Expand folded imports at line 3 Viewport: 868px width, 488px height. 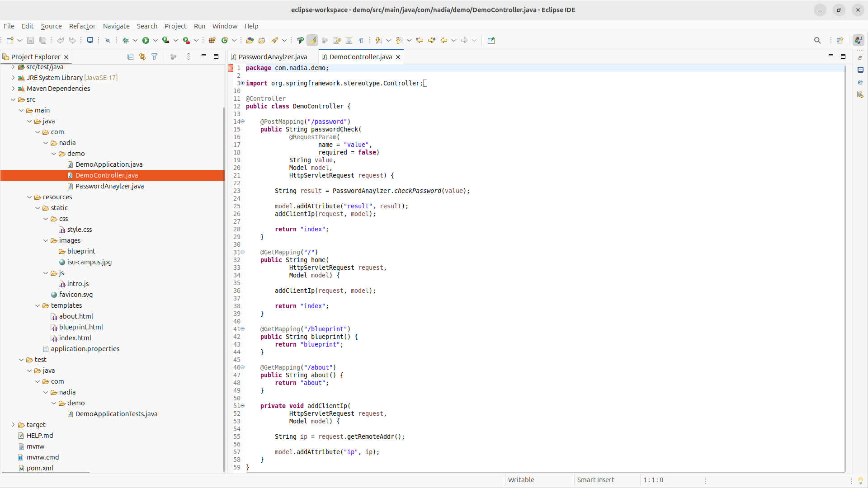tap(243, 83)
